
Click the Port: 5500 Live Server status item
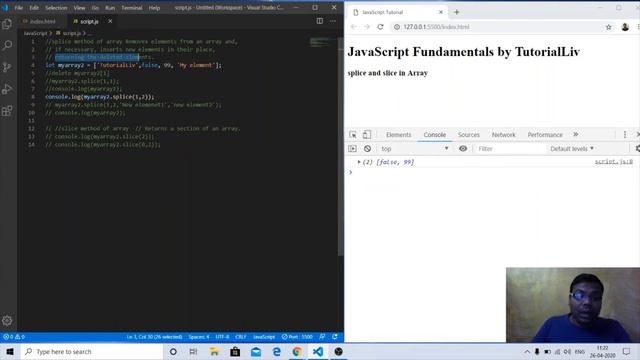[297, 337]
